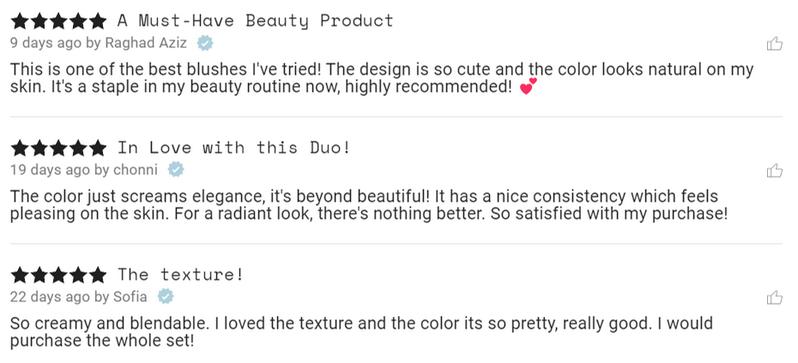The width and height of the screenshot is (798, 363).
Task: Click reviewer name Sofia
Action: coord(130,296)
